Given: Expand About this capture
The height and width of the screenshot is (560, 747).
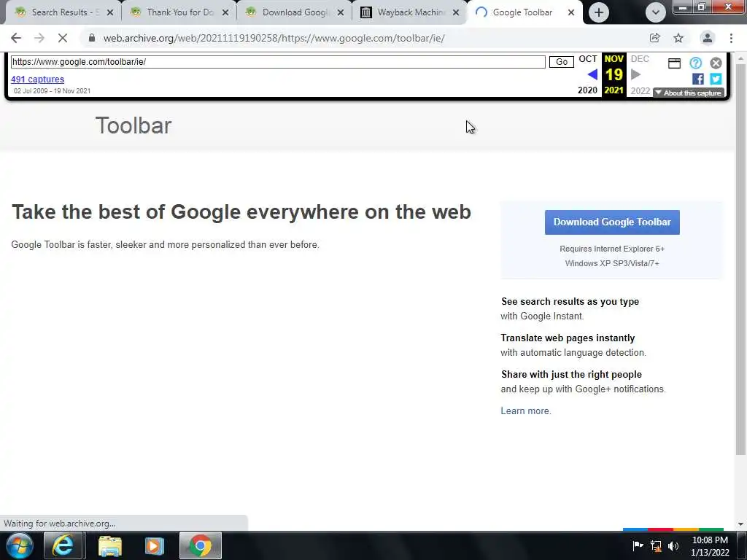Looking at the screenshot, I should point(689,93).
